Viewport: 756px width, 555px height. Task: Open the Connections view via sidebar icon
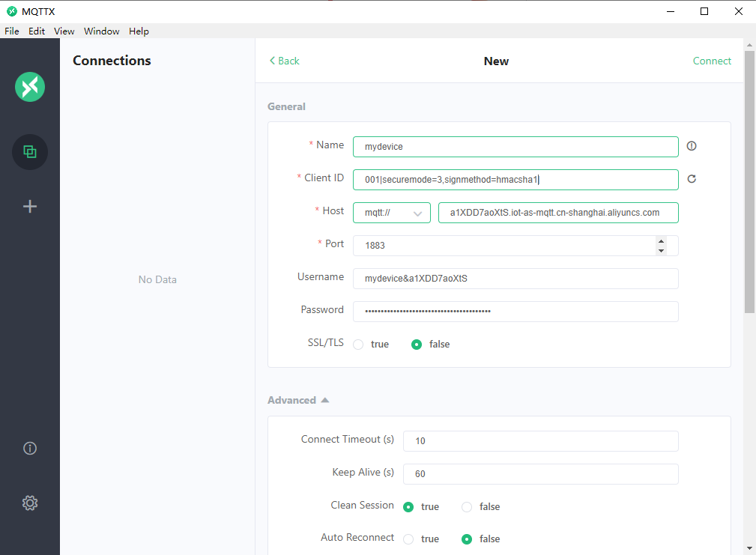coord(30,152)
